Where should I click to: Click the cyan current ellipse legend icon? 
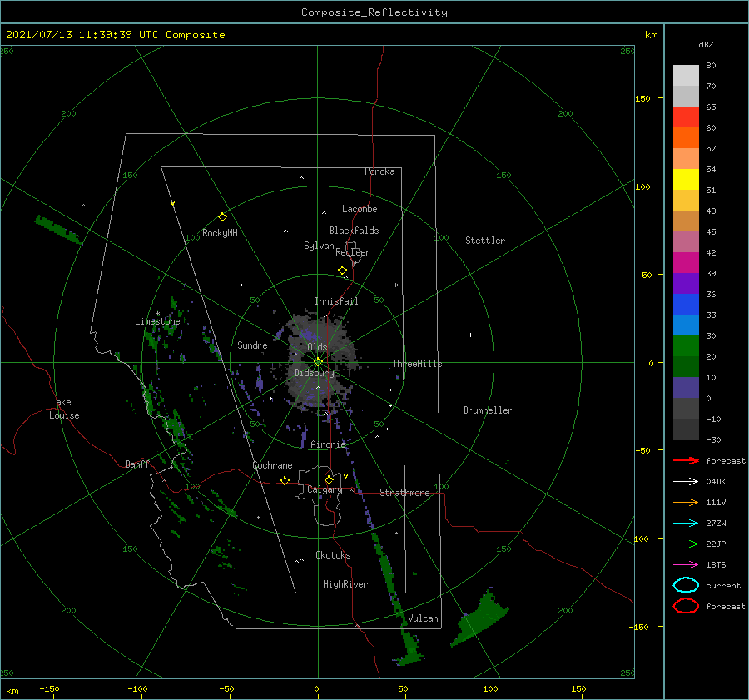coord(686,585)
